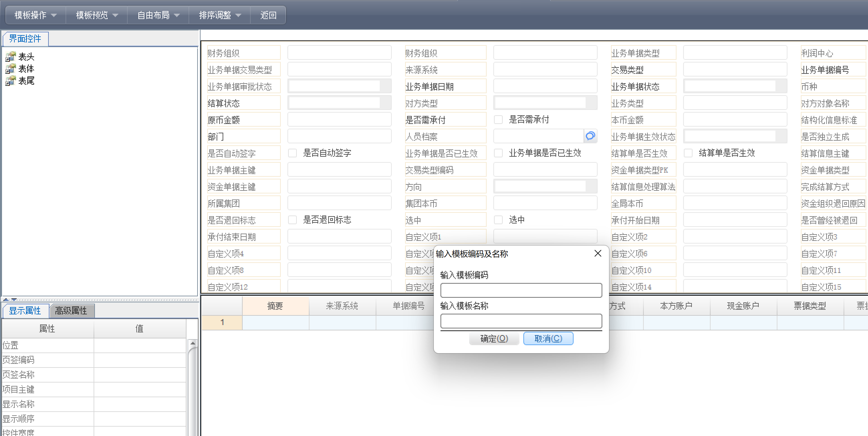Select the 位置 property row
The height and width of the screenshot is (436, 868).
[94, 345]
